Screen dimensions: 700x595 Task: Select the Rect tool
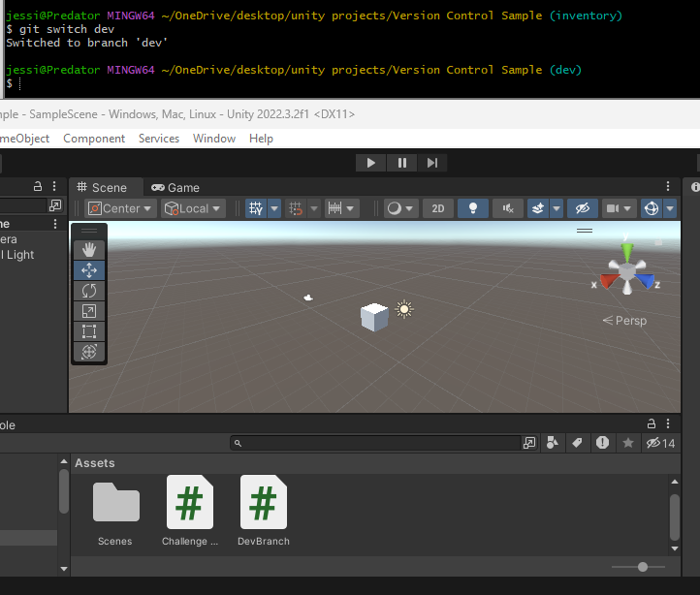click(x=89, y=331)
